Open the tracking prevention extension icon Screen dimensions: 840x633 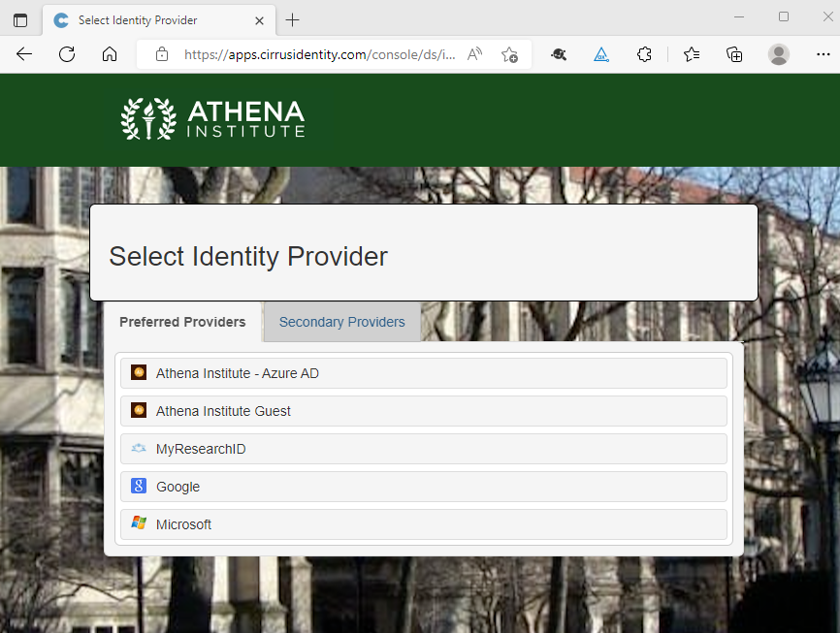(x=559, y=54)
